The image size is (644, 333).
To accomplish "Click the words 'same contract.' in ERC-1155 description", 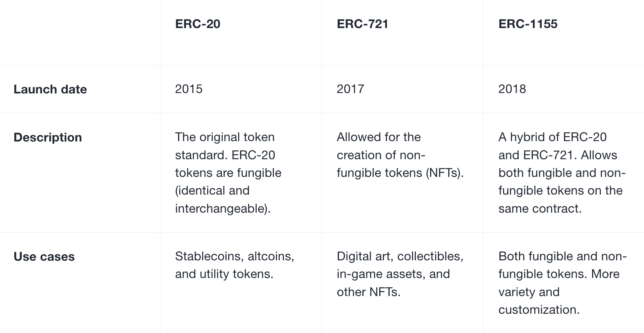I will (539, 209).
